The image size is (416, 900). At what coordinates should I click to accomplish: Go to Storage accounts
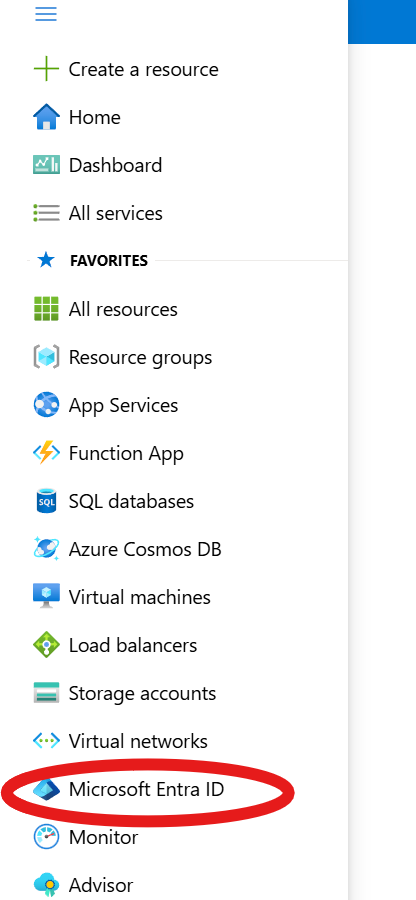point(125,693)
